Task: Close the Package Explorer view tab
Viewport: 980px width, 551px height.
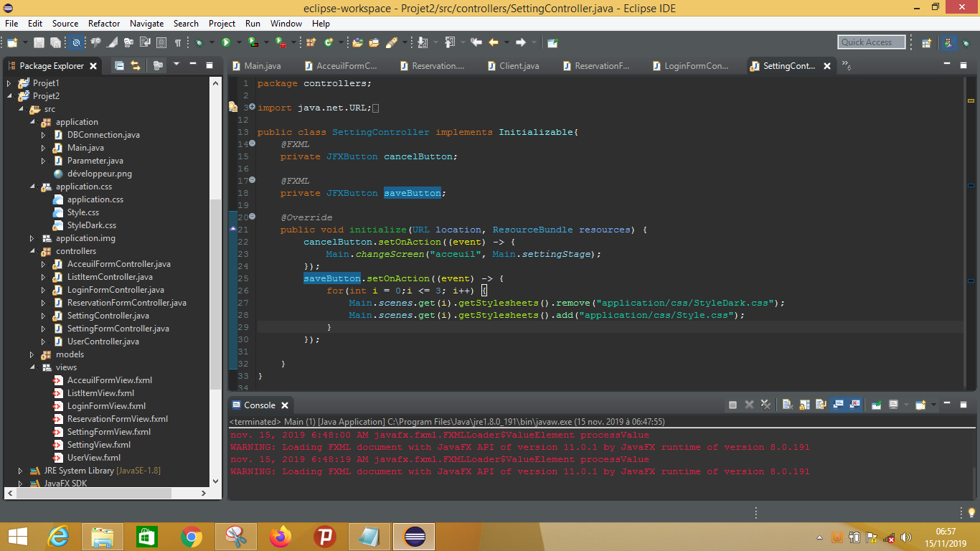Action: [x=93, y=66]
